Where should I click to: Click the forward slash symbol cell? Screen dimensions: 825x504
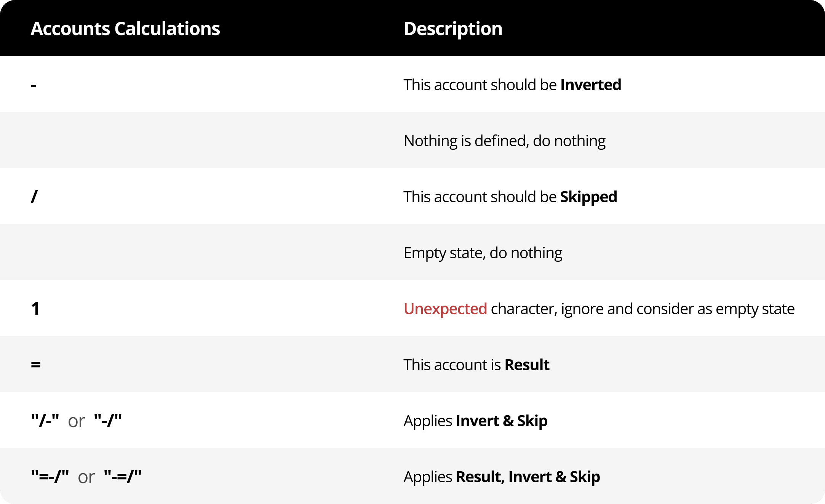34,197
